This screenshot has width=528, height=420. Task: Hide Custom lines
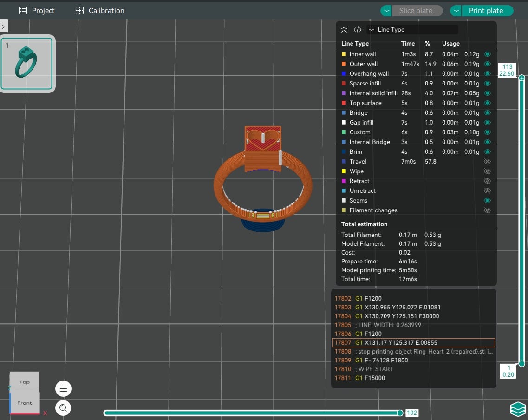487,132
